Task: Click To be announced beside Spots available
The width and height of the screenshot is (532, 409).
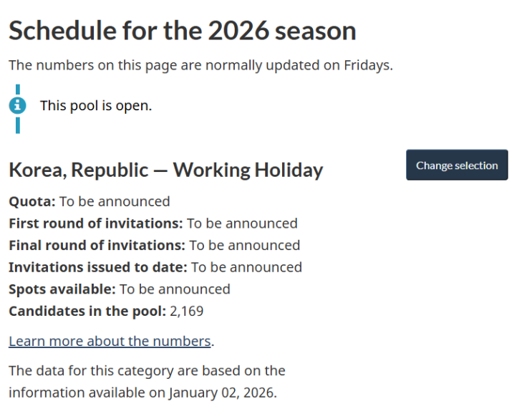Action: (175, 289)
